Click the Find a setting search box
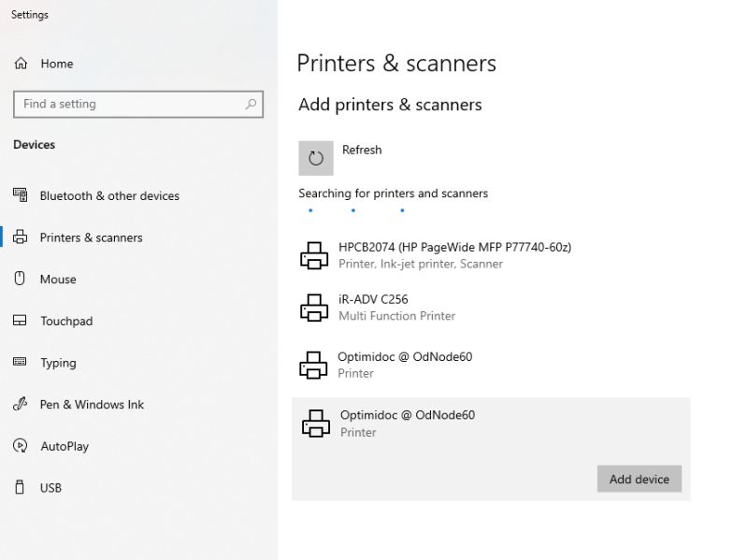Screen dimensions: 748x560 point(138,104)
